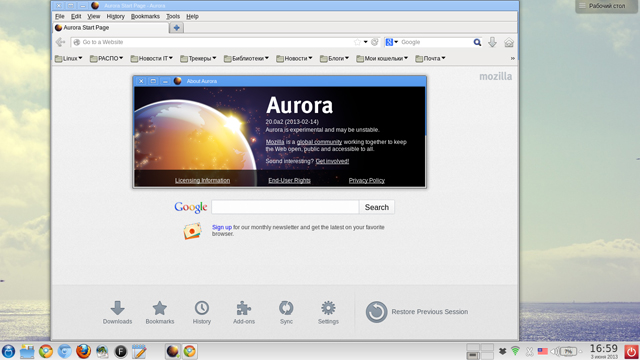Open the File menu
Screen dimensions: 640x360
coord(60,16)
